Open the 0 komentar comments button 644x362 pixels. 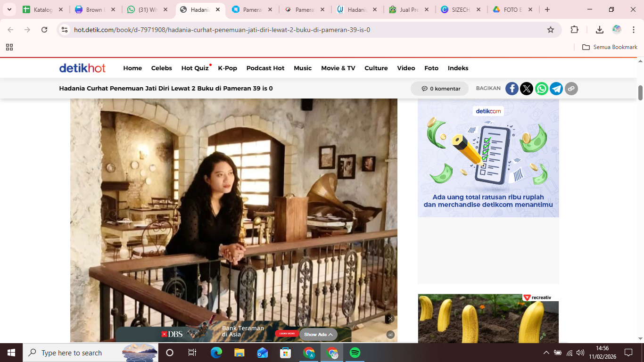click(x=439, y=89)
